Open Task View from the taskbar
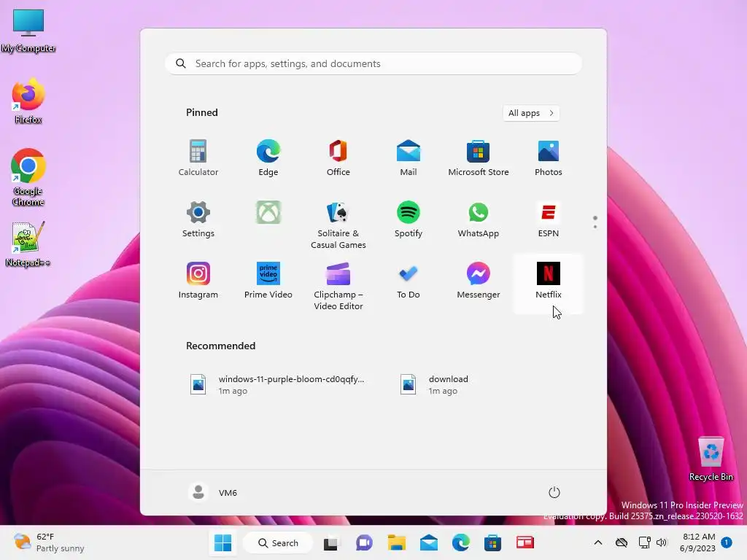 click(x=331, y=542)
